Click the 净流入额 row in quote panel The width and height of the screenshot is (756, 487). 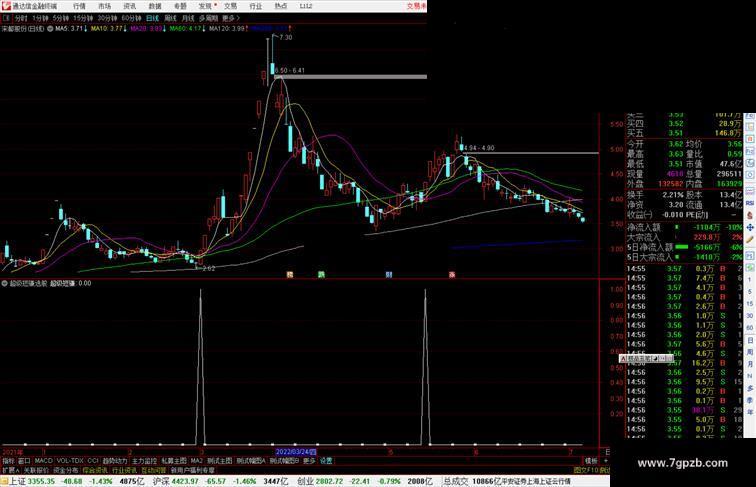pyautogui.click(x=684, y=227)
